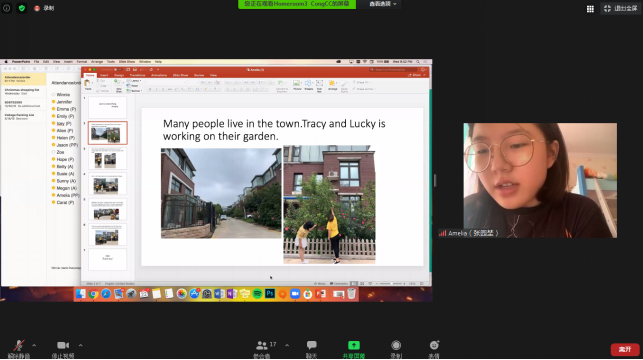Expand video options arrow beside the camera
The image size is (643, 360).
click(x=80, y=345)
